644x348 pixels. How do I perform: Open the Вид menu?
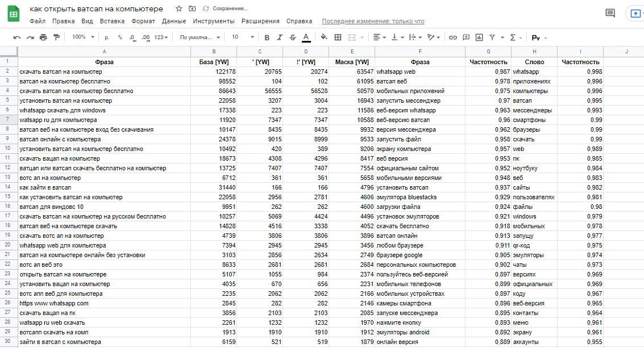pyautogui.click(x=87, y=21)
